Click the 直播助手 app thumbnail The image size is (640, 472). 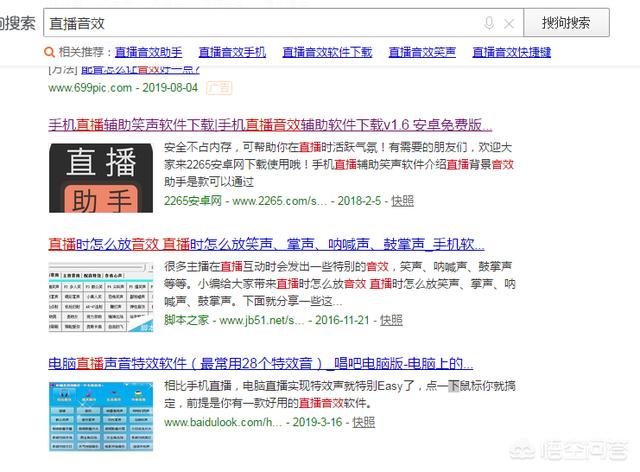[101, 178]
